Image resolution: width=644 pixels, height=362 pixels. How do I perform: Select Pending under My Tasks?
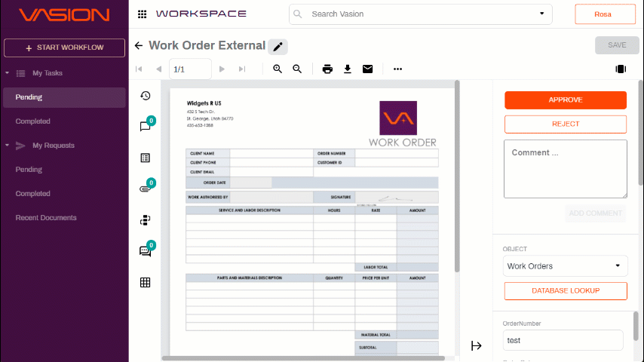(65, 97)
